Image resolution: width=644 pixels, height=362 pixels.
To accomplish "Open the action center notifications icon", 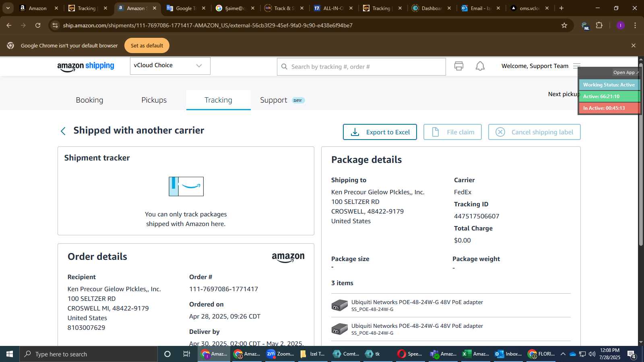I will click(x=632, y=354).
